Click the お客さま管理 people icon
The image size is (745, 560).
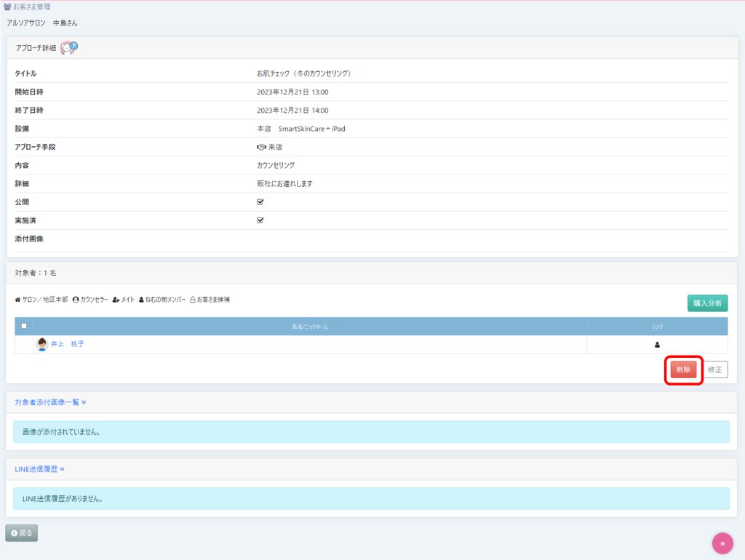coord(7,7)
